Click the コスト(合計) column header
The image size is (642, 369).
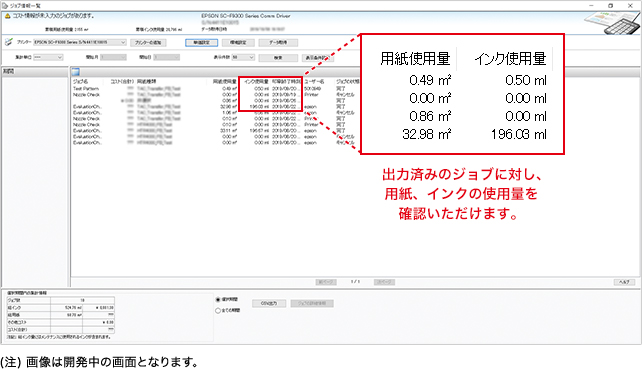click(122, 81)
